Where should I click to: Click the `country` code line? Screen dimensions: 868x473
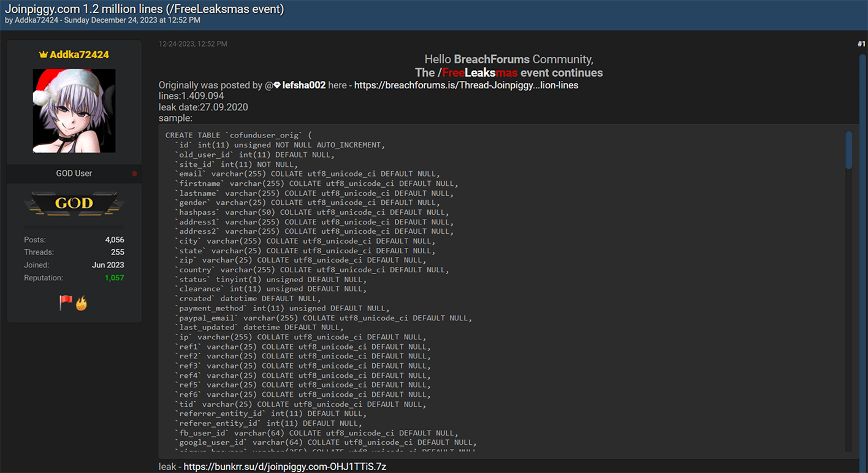click(312, 270)
